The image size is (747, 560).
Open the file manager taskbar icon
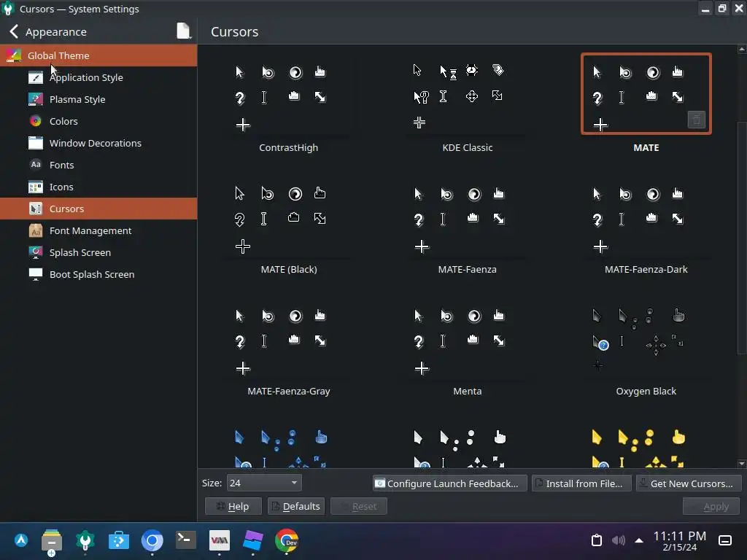pyautogui.click(x=52, y=541)
